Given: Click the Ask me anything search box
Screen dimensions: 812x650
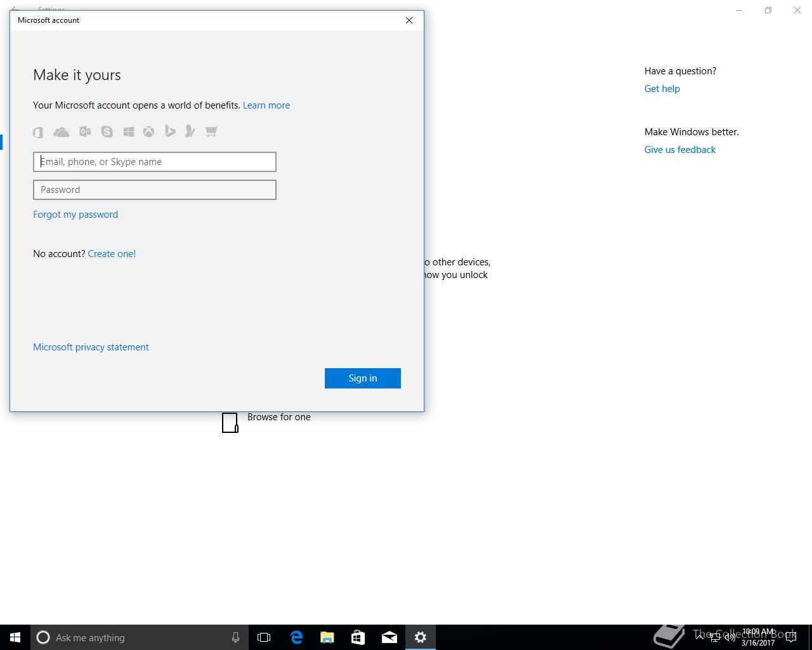Looking at the screenshot, I should (139, 637).
